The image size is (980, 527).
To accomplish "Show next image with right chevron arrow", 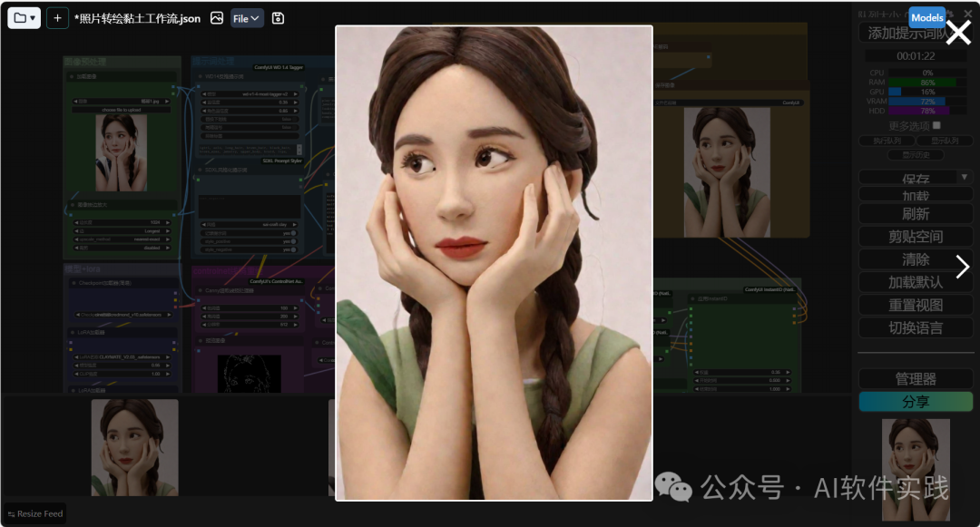I will 963,267.
